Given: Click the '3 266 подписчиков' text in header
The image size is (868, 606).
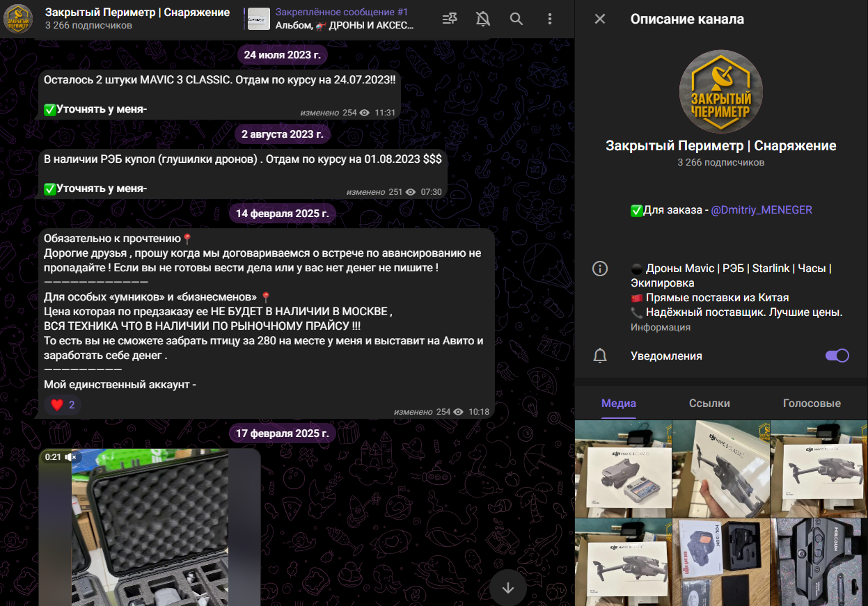Looking at the screenshot, I should point(88,26).
